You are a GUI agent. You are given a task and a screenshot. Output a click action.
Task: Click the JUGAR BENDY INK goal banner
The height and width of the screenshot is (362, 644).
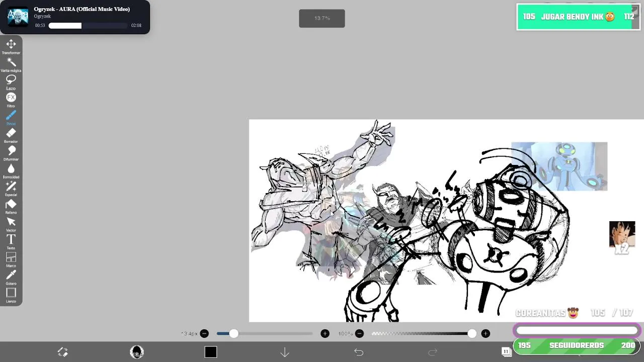click(578, 17)
